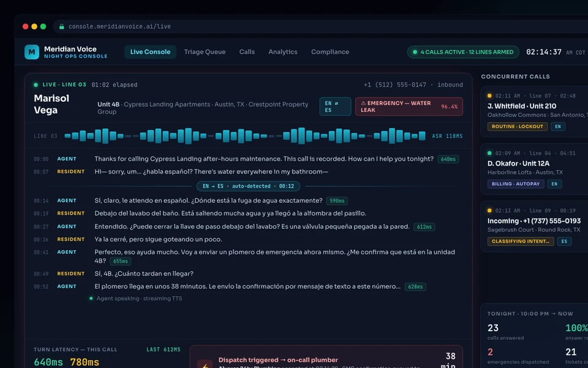Click the 4 Calls Active status pill
The image size is (588, 368).
coord(463,52)
